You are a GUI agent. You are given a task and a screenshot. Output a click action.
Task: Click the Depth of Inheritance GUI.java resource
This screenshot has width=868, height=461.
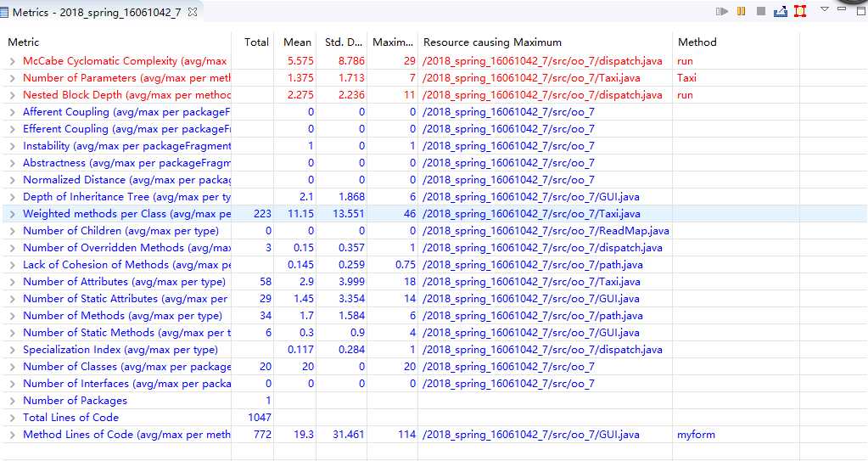click(x=531, y=197)
